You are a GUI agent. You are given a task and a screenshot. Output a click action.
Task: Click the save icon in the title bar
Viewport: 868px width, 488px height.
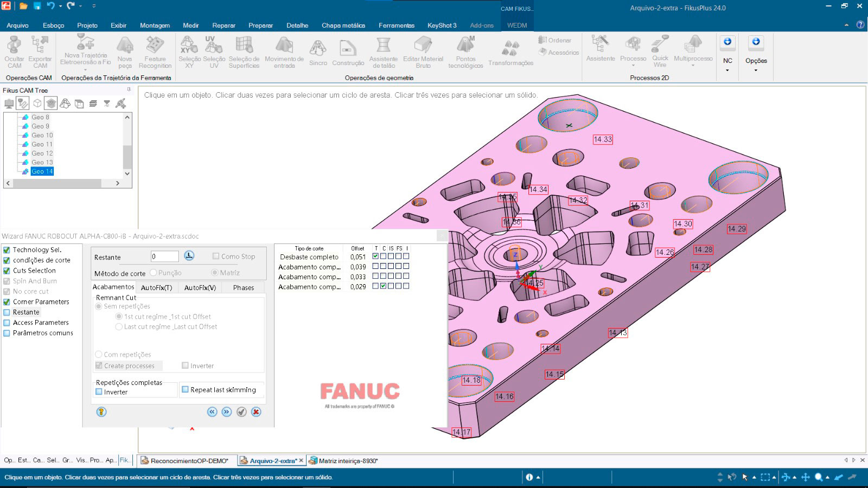[37, 6]
